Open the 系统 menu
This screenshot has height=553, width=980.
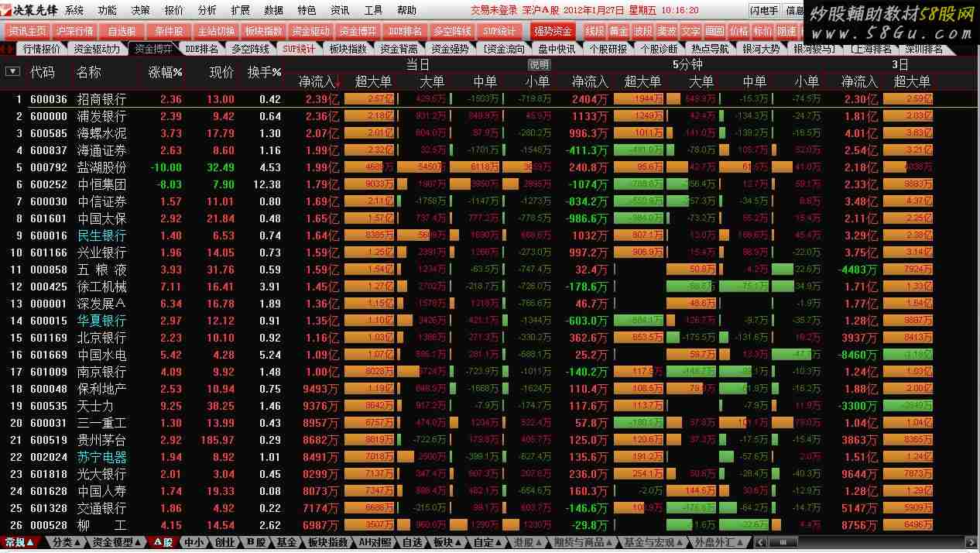tap(74, 10)
